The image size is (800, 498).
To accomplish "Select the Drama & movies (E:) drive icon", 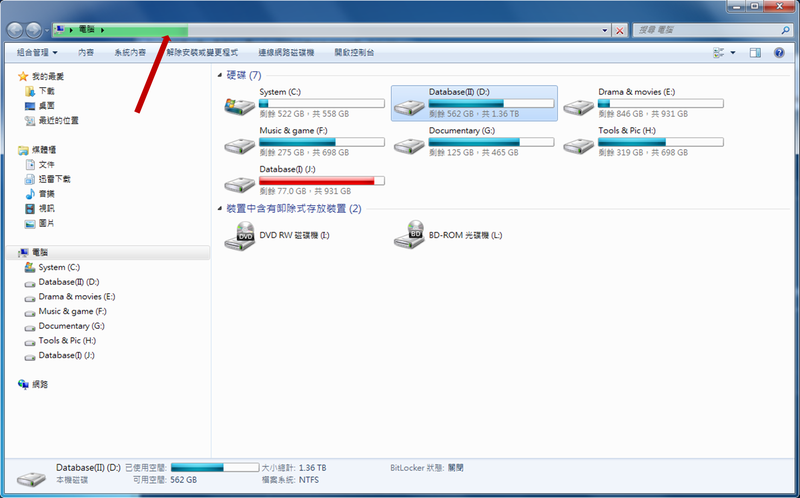I will [x=579, y=107].
